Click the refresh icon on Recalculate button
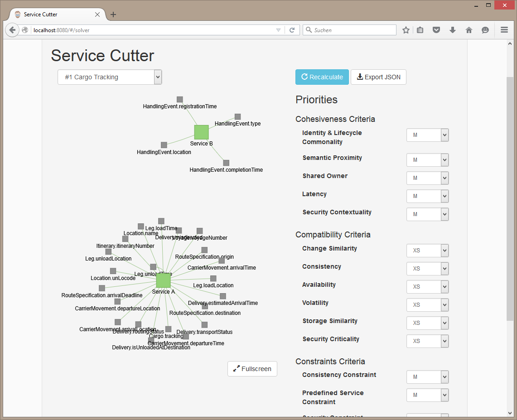517x420 pixels. 304,77
